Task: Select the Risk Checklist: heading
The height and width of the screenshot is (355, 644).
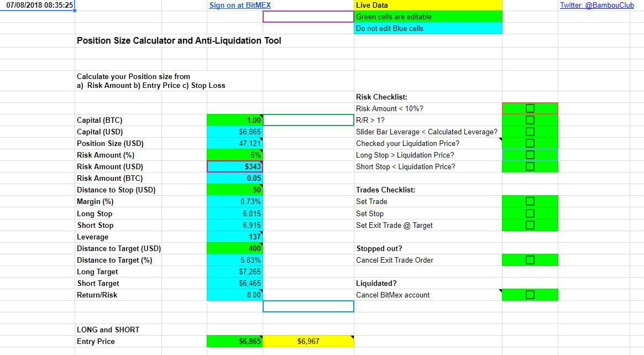Action: point(381,97)
